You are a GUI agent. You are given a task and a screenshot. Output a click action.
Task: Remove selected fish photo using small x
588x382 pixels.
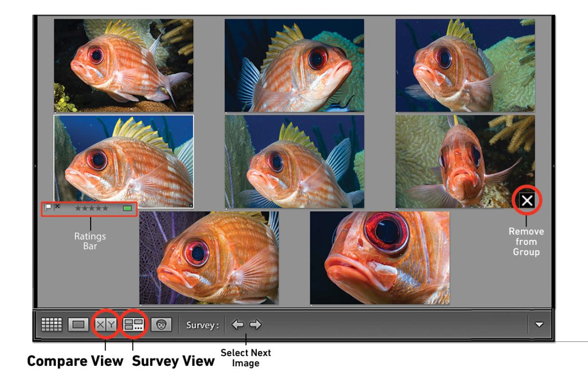[x=191, y=206]
